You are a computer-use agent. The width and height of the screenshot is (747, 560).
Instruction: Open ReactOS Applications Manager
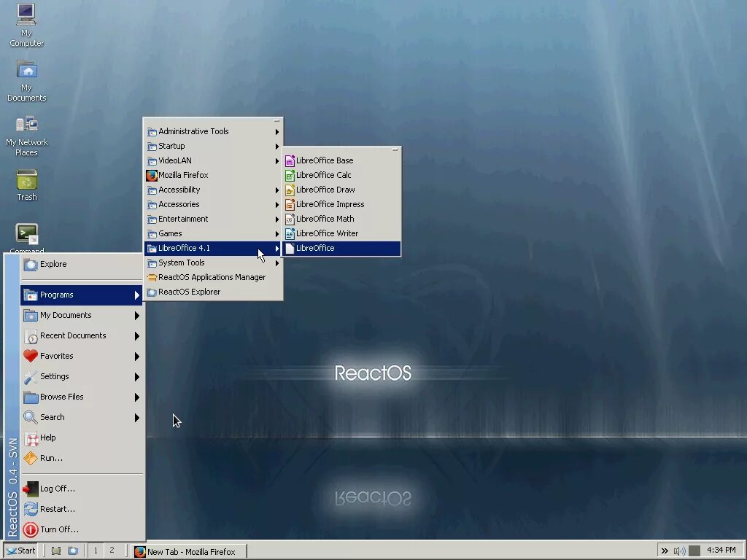point(213,277)
